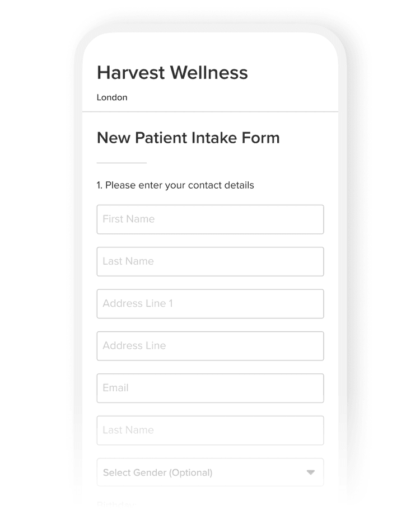The image size is (420, 525).
Task: Activate the First Name text entry
Action: click(210, 219)
